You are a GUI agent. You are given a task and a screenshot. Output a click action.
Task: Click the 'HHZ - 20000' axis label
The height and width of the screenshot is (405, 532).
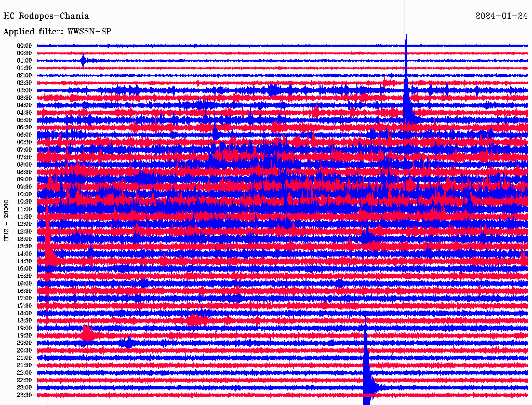coord(6,221)
